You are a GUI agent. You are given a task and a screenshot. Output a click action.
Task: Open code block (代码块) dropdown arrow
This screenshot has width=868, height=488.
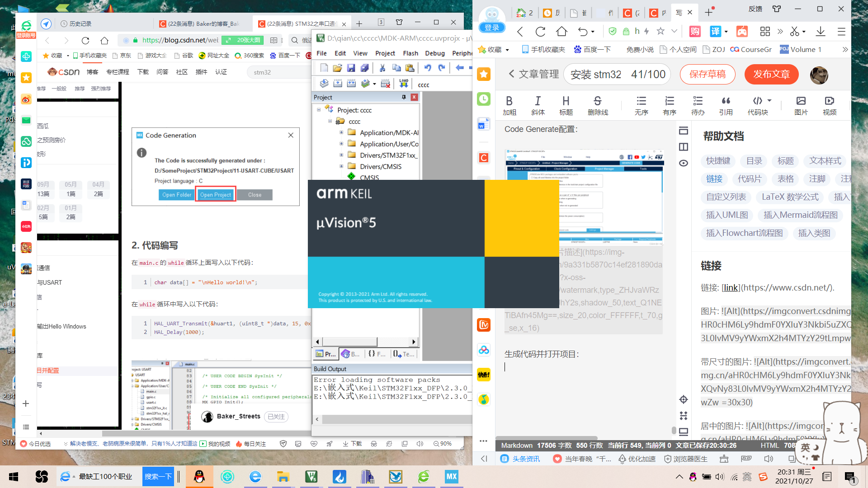[769, 100]
